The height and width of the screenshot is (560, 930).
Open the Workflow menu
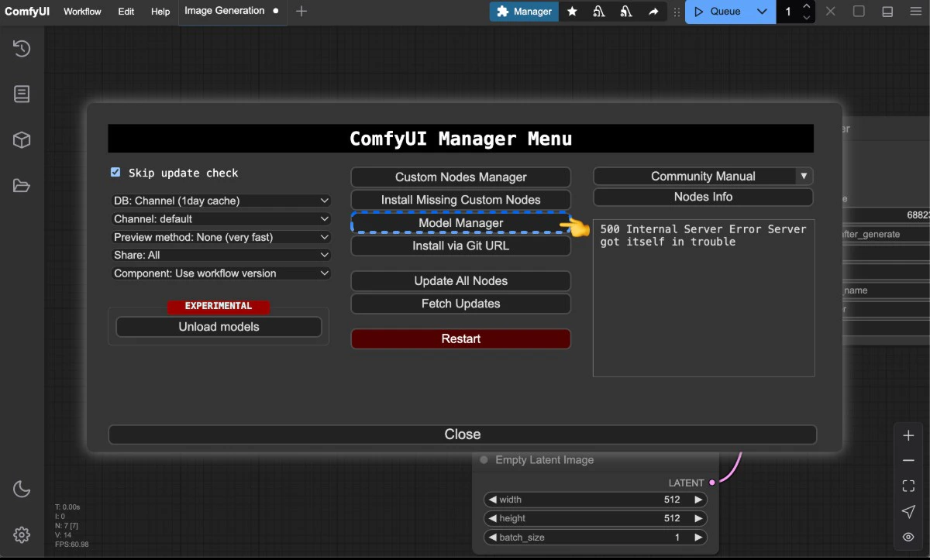[81, 12]
